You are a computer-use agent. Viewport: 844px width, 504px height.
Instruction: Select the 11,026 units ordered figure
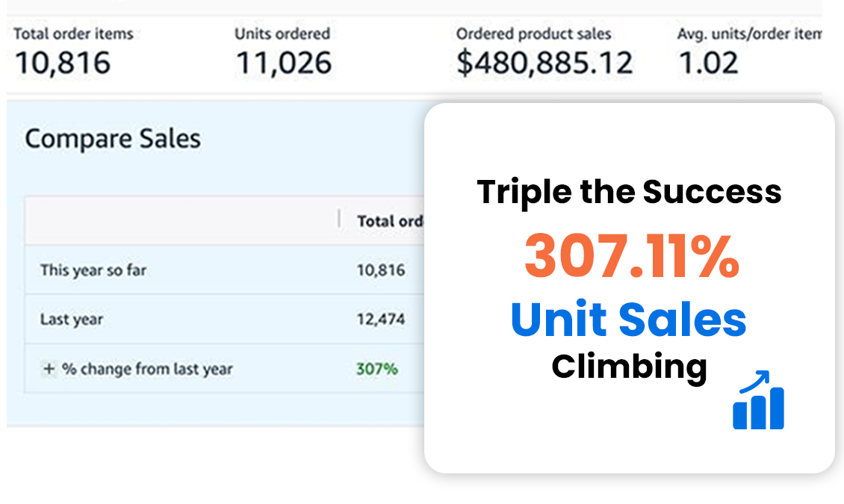pyautogui.click(x=283, y=63)
